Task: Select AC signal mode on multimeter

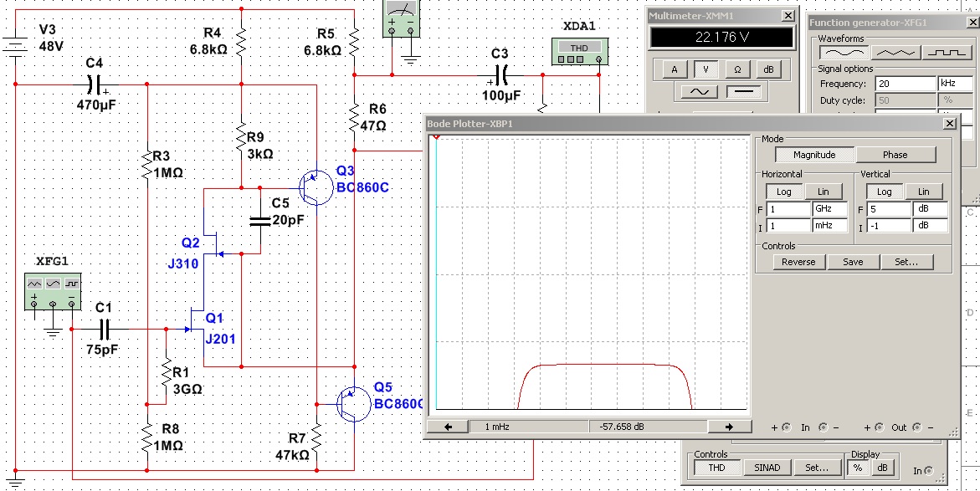Action: pos(700,92)
